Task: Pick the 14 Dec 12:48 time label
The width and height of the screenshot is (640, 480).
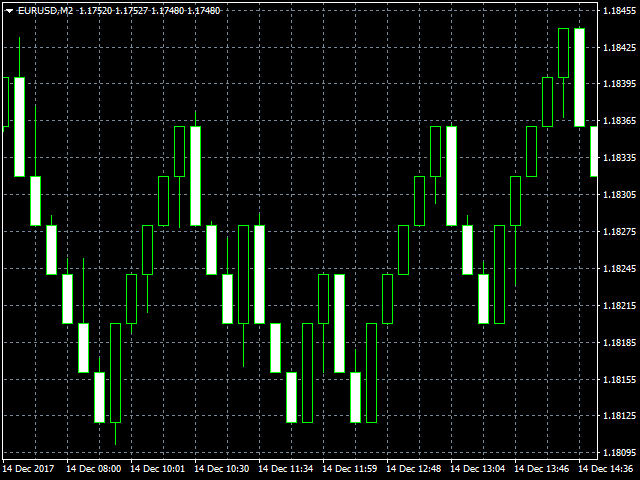Action: tap(413, 468)
